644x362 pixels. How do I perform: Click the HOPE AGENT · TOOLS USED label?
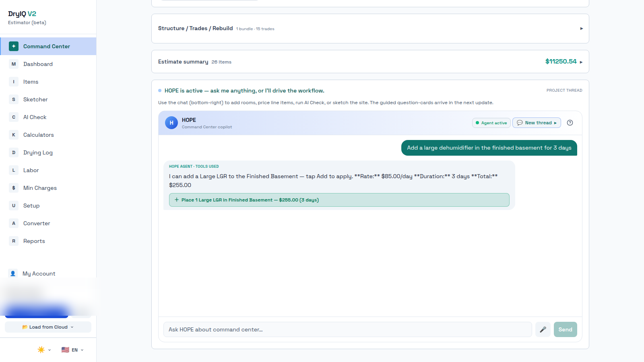click(194, 166)
